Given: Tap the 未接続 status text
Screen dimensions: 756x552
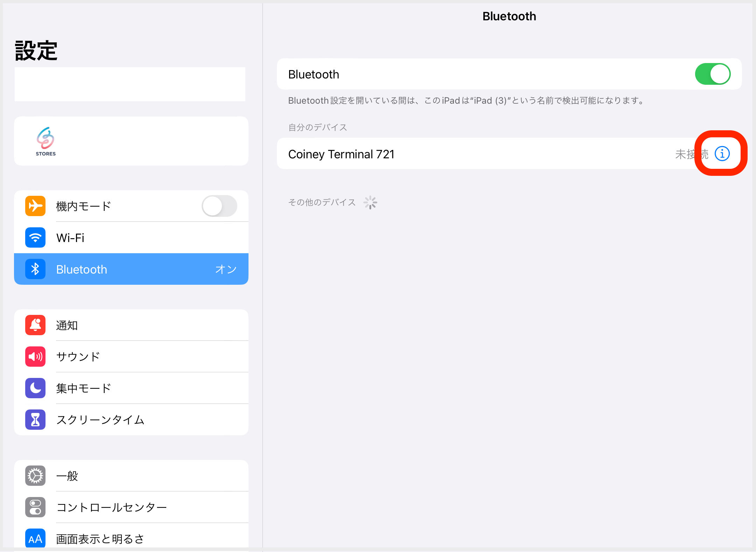Looking at the screenshot, I should [692, 154].
